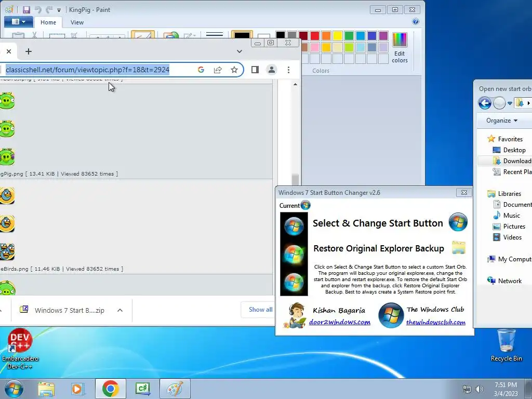This screenshot has height=399, width=532.
Task: Click the Recycle Bin desktop icon
Action: point(506,345)
